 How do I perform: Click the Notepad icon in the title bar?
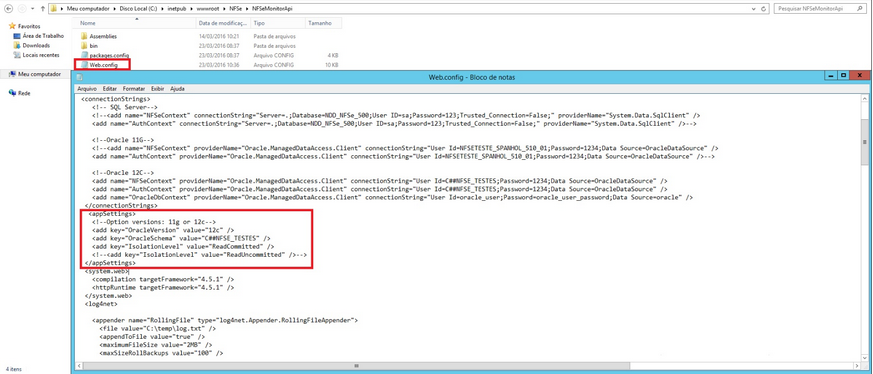[80, 77]
